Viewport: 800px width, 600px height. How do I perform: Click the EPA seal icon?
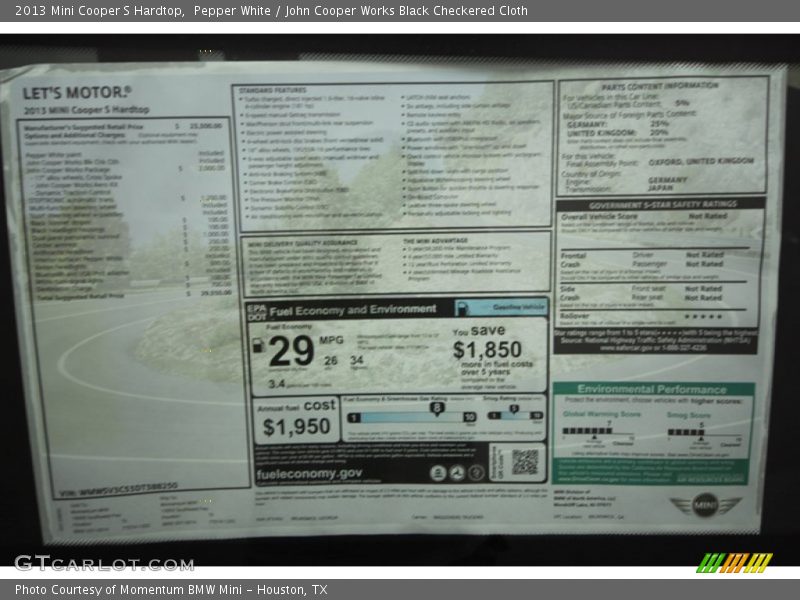tap(437, 473)
